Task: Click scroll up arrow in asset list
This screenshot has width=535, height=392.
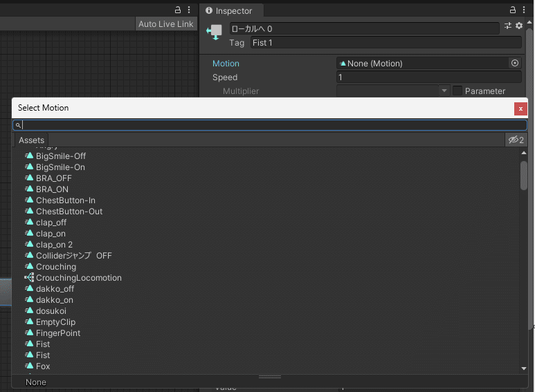Action: coord(524,153)
